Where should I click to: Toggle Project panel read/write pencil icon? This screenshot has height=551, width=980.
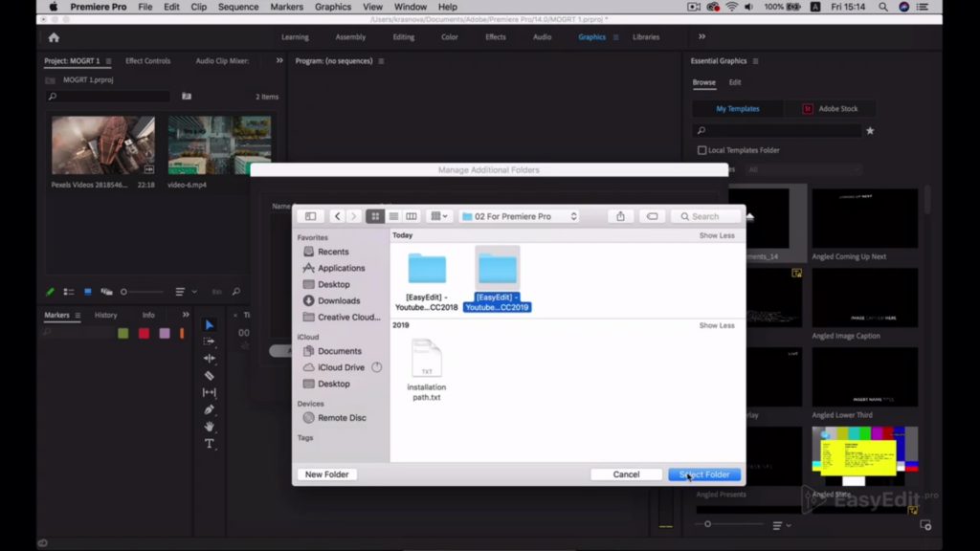tap(50, 292)
